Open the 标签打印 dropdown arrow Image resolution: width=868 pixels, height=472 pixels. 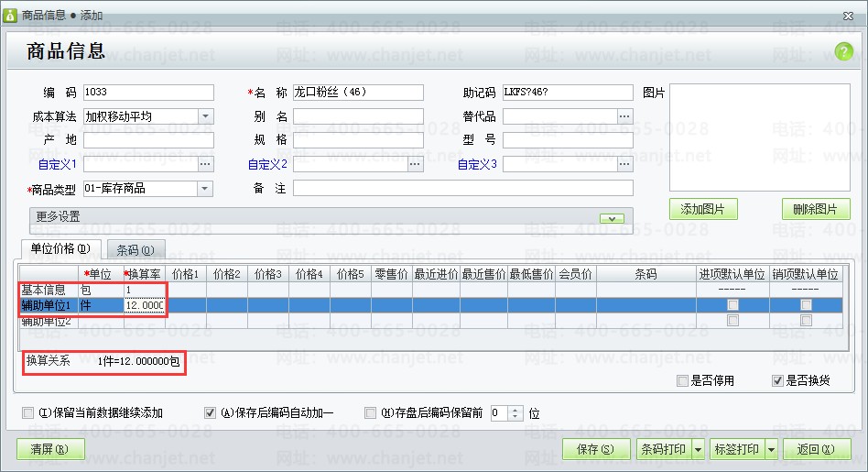coord(771,449)
